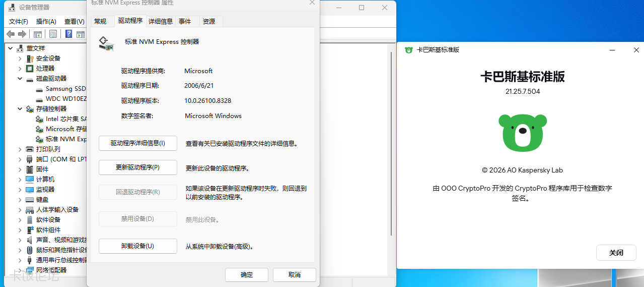Select the 计算机 computer icon
This screenshot has width=644, height=287.
pos(30,179)
